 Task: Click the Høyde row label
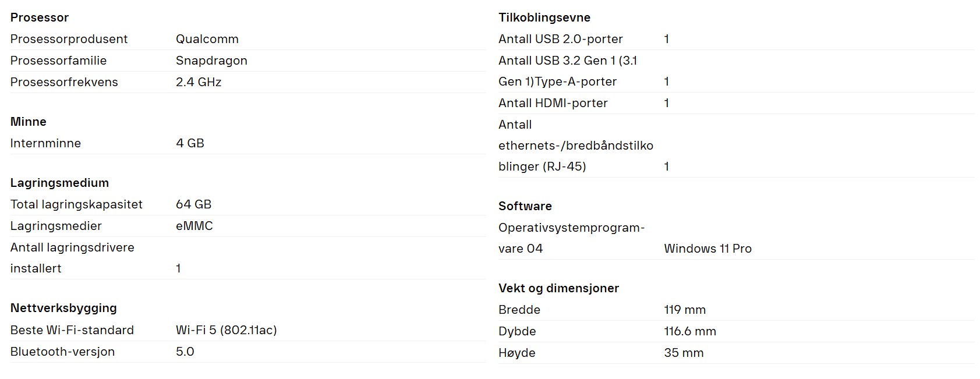pos(516,353)
